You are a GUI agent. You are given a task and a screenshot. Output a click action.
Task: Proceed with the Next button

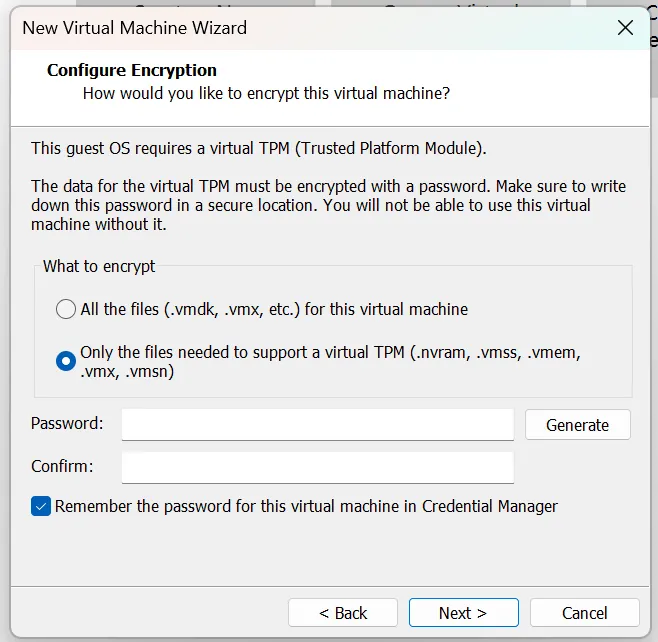(x=463, y=613)
